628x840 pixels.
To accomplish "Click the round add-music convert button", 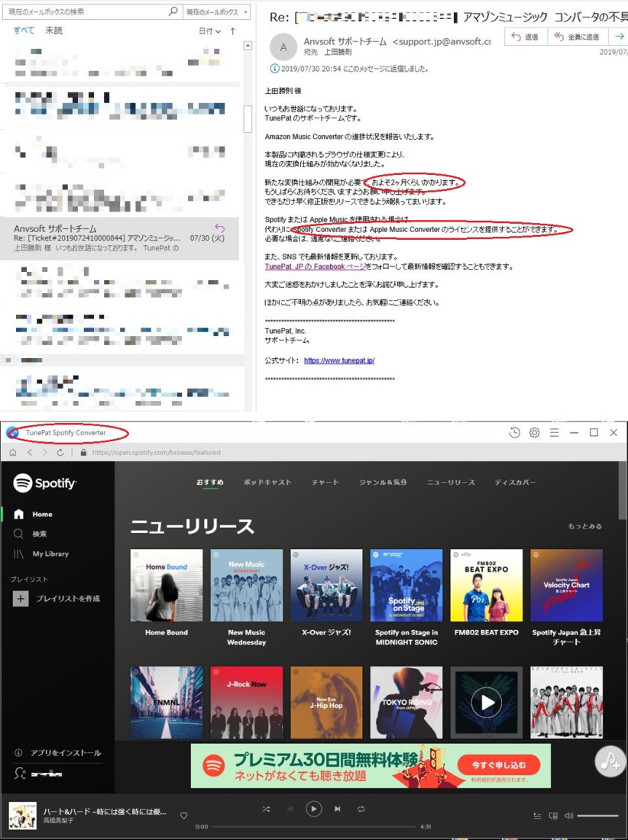I will 610,761.
